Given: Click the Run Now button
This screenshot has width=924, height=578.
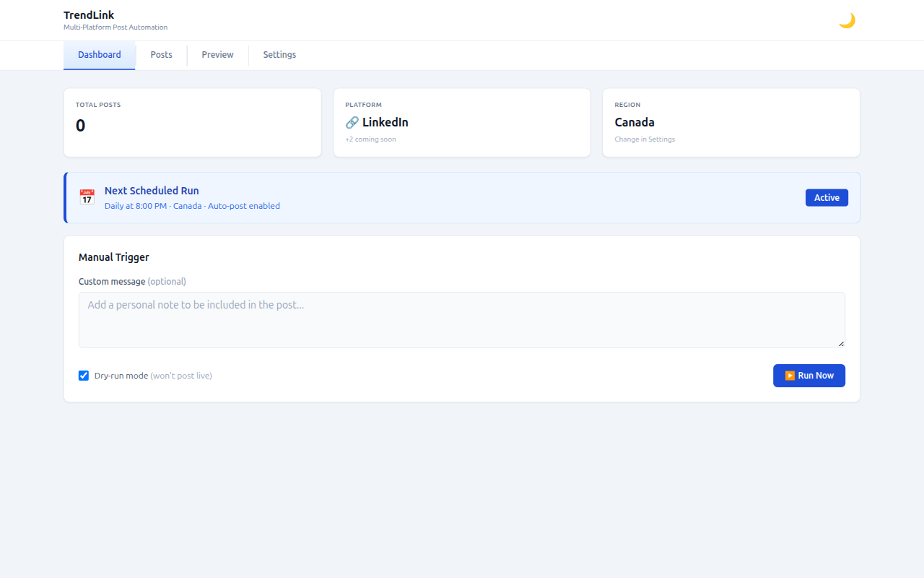Looking at the screenshot, I should 809,376.
